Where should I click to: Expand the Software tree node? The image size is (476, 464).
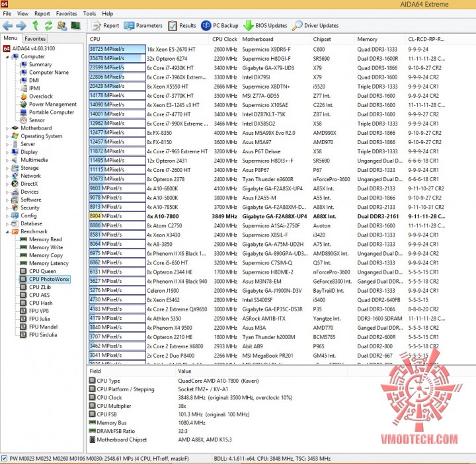pyautogui.click(x=7, y=200)
